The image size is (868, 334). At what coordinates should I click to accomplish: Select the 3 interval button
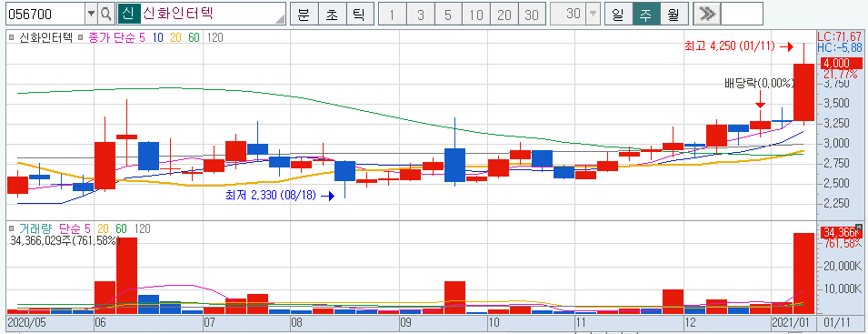tap(420, 15)
